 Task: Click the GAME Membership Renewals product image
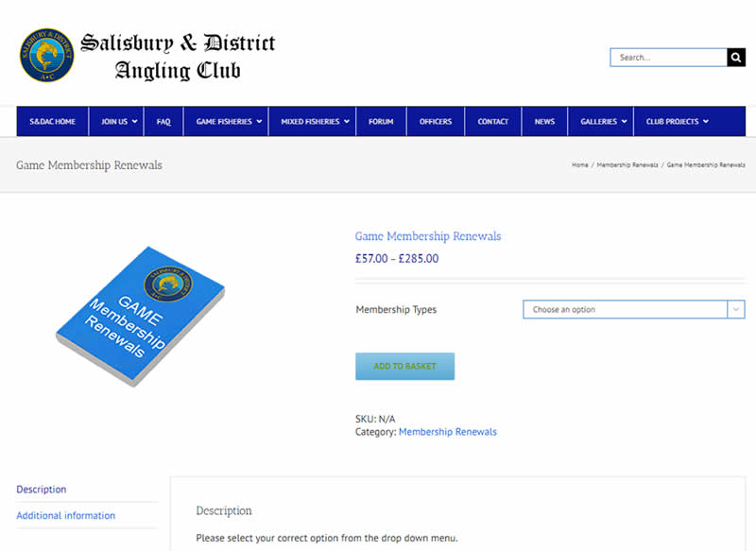point(140,317)
